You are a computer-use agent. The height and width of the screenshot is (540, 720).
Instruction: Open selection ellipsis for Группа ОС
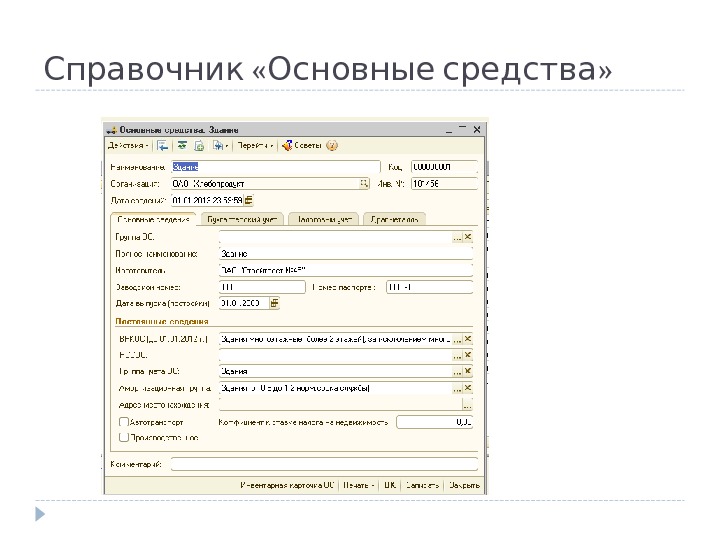(457, 237)
